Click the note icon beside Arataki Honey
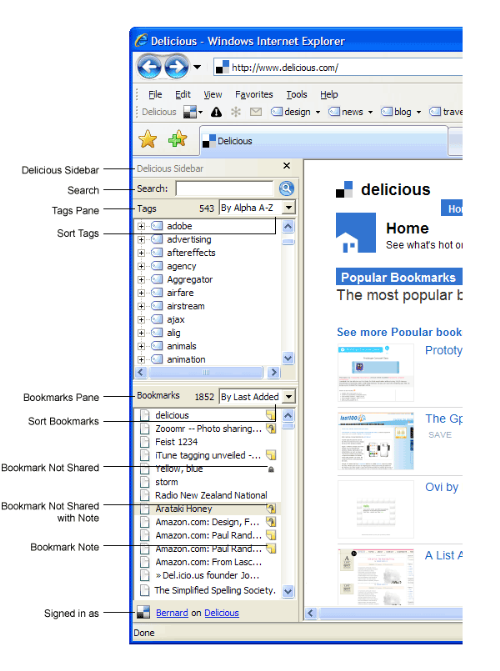Screen dimensions: 500x671 click(271, 508)
